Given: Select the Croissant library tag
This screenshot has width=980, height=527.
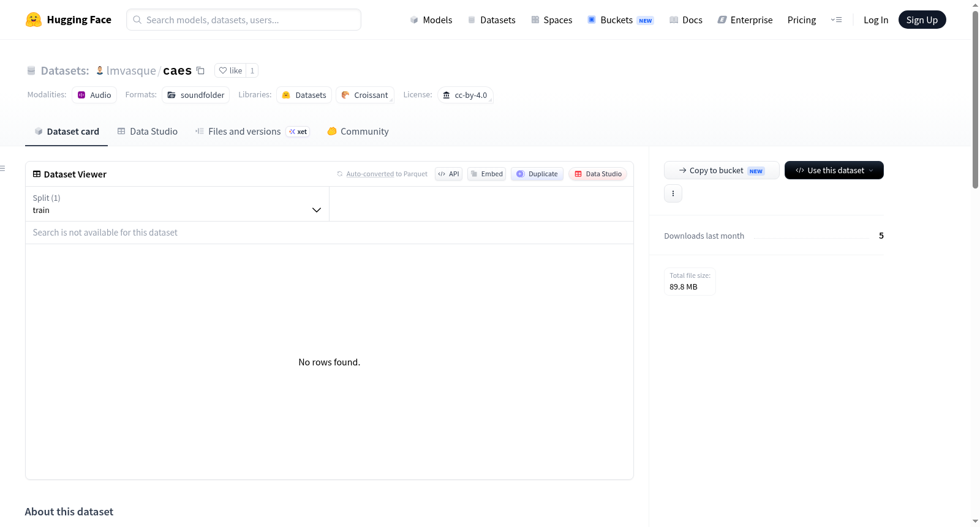Looking at the screenshot, I should point(365,95).
